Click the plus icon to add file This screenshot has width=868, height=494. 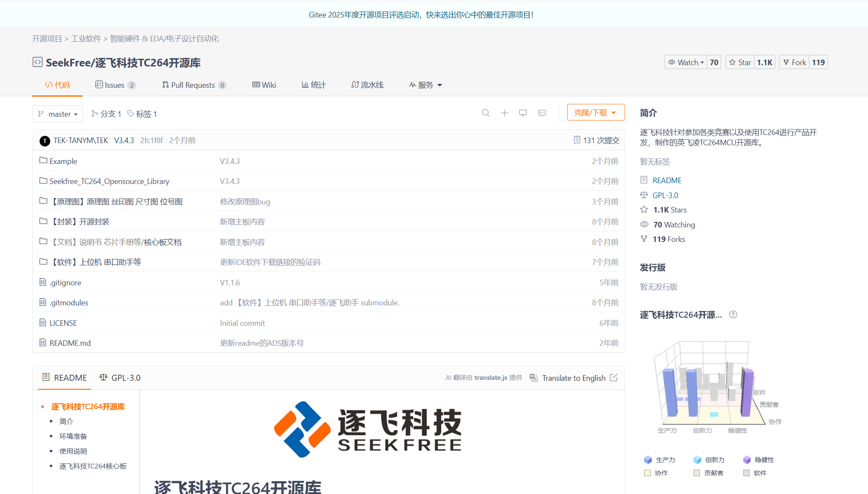(504, 113)
